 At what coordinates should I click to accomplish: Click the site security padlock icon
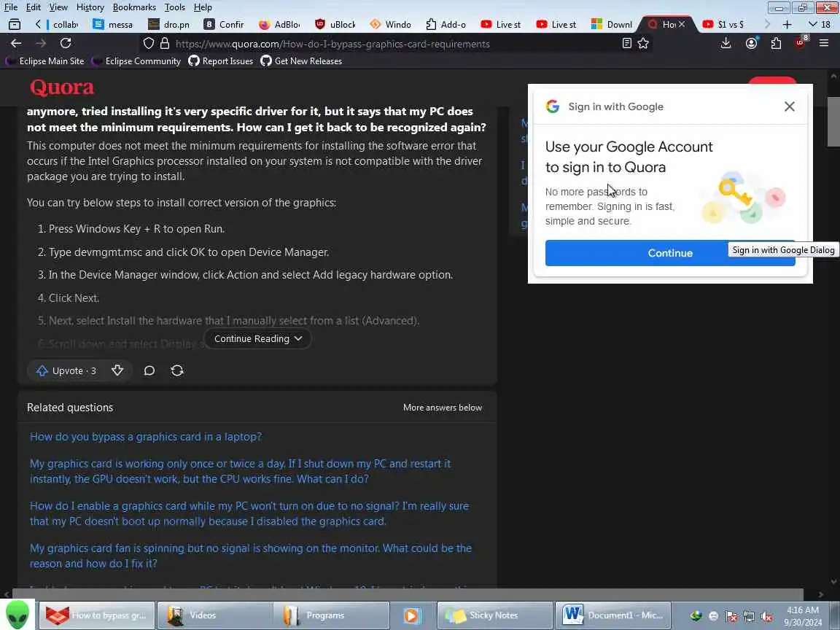pyautogui.click(x=165, y=44)
